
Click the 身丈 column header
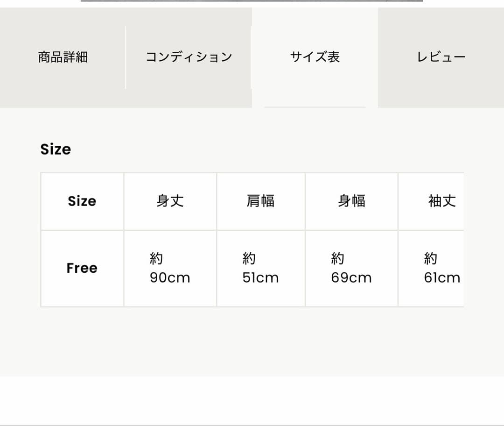click(x=170, y=201)
